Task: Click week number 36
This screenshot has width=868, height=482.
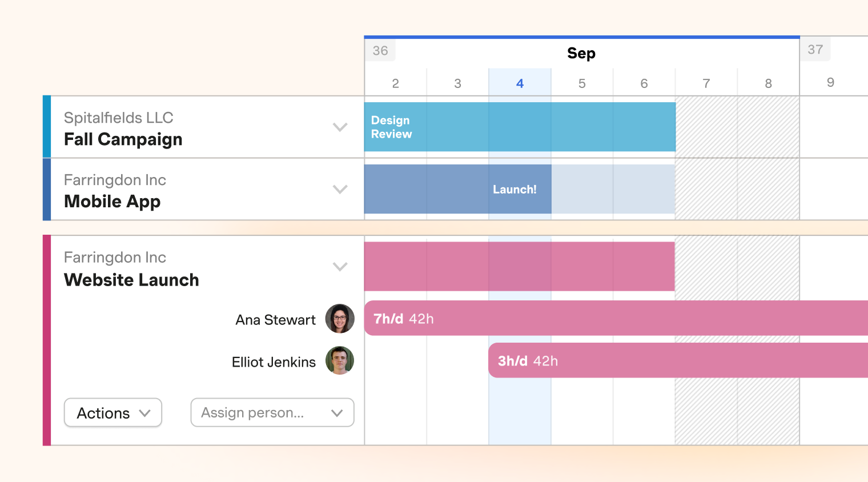Action: pos(380,50)
